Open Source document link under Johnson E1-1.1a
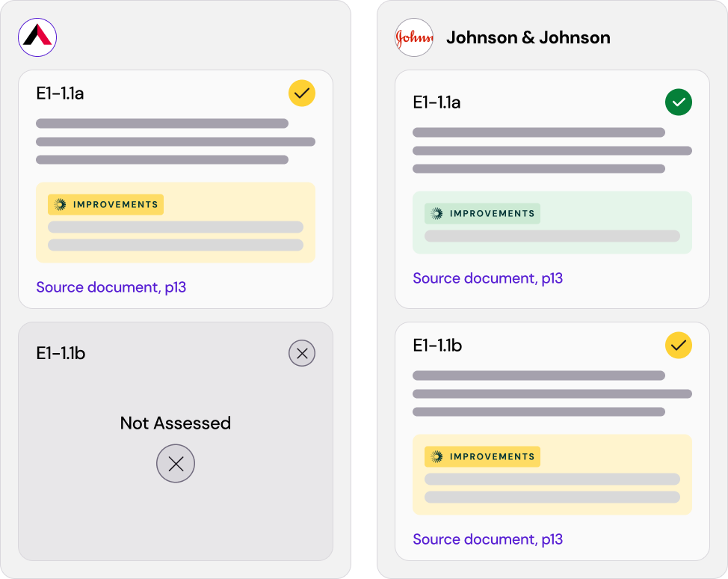Image resolution: width=728 pixels, height=579 pixels. [x=488, y=278]
